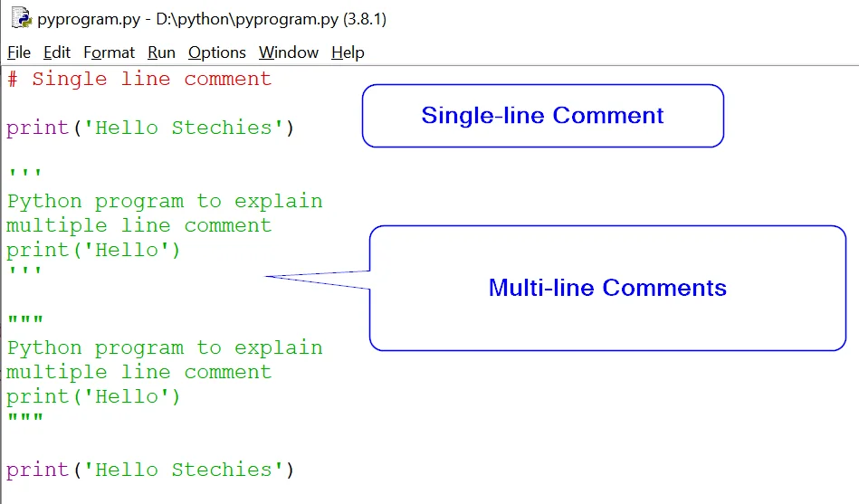Click the 'Single-line Comment' callout box
859x504 pixels.
[x=542, y=116]
